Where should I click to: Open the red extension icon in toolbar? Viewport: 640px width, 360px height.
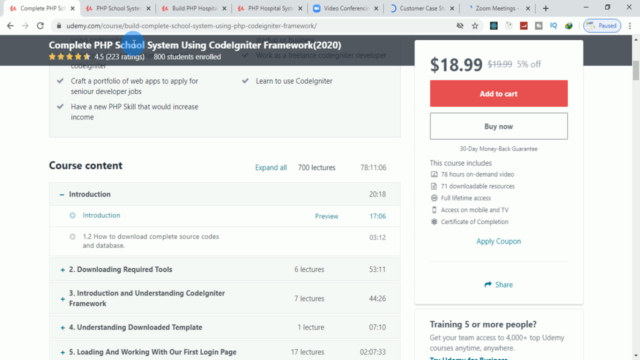tap(524, 26)
